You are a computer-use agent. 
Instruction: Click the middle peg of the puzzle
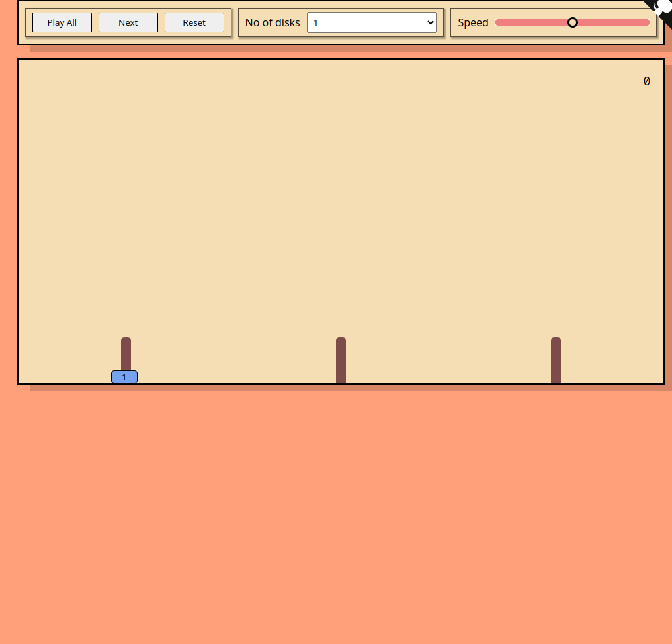[x=341, y=360]
